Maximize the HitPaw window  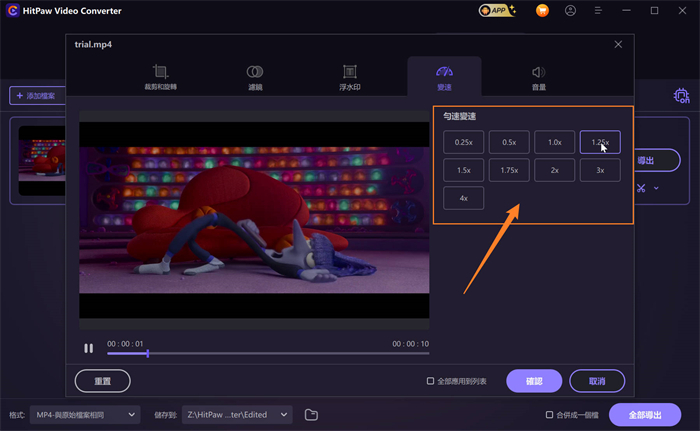654,10
